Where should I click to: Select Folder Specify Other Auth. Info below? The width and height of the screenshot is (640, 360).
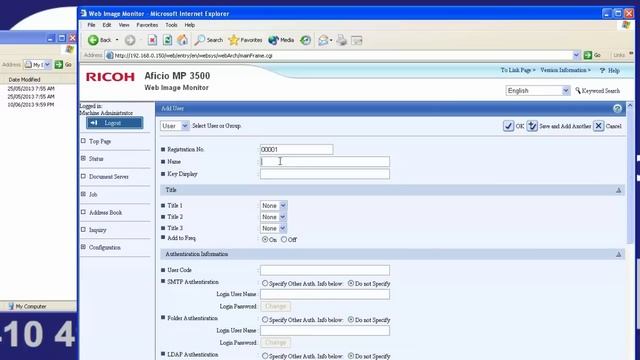coord(265,320)
